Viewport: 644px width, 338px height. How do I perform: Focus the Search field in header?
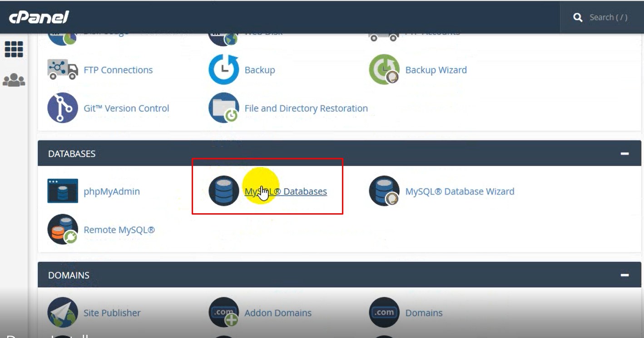608,17
